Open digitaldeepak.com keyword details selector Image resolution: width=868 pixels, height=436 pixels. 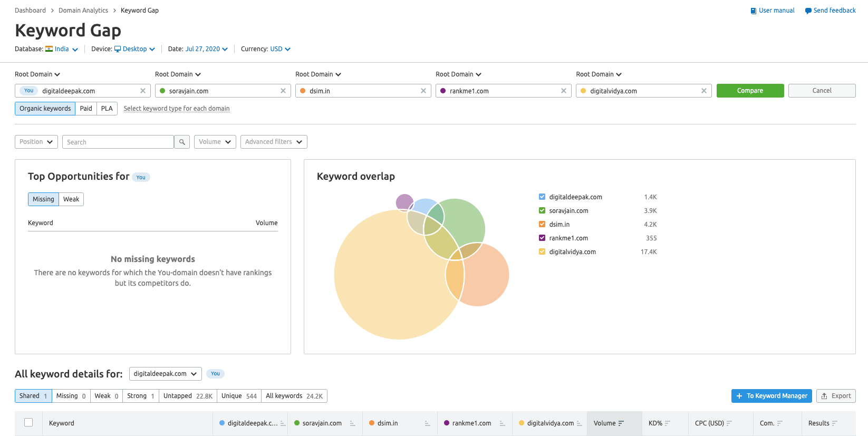tap(166, 374)
